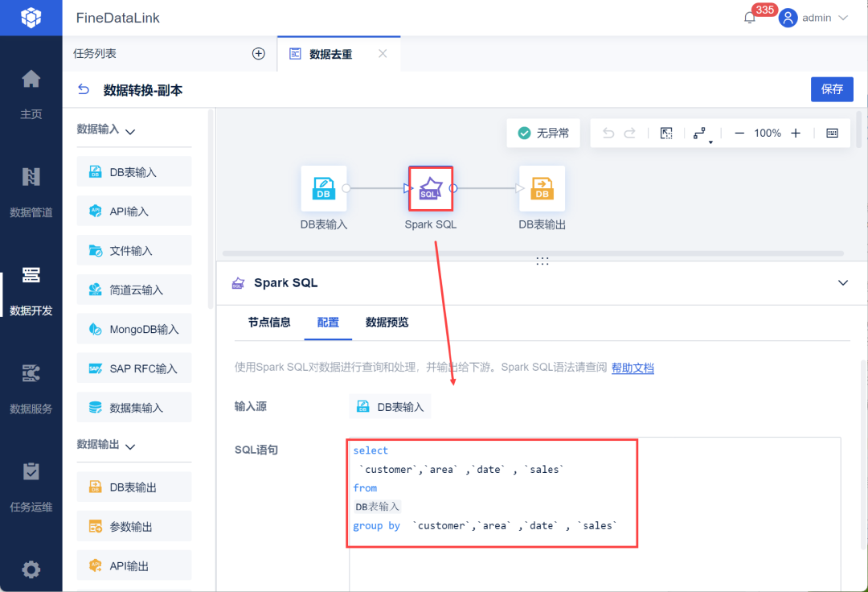Switch to the 配置 tab
The width and height of the screenshot is (868, 592).
pos(328,323)
